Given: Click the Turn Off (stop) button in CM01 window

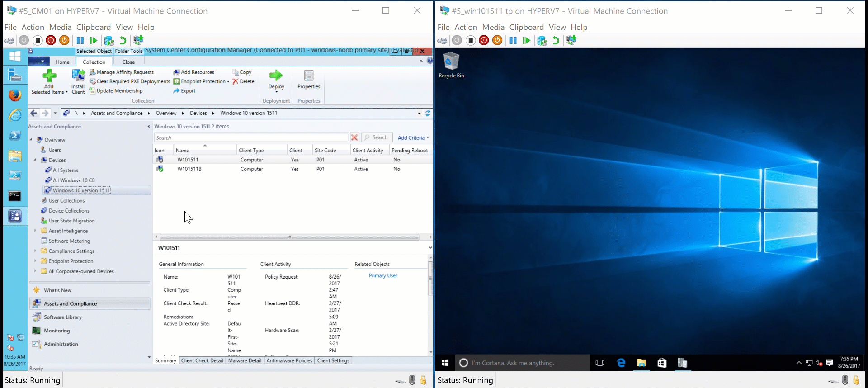Looking at the screenshot, I should (38, 40).
